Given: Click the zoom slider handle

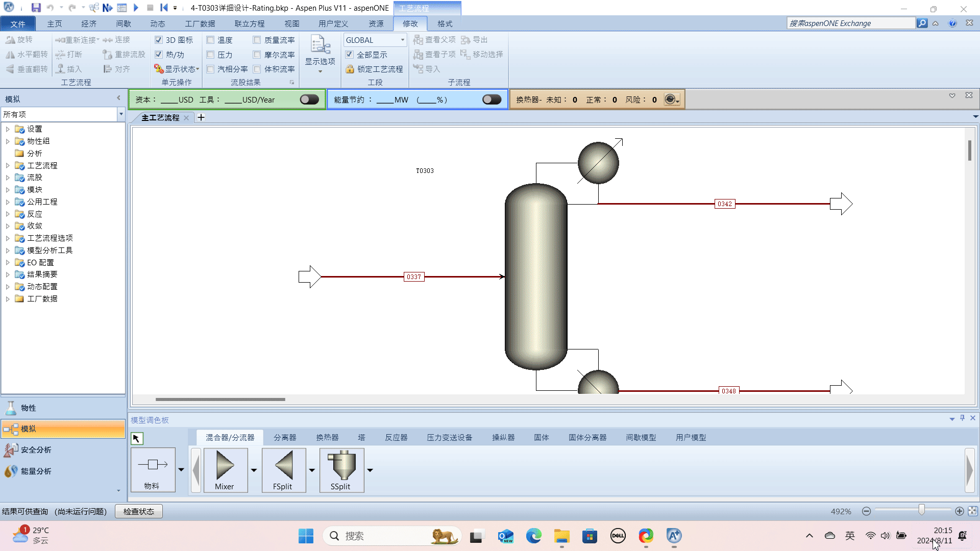Looking at the screenshot, I should [921, 510].
